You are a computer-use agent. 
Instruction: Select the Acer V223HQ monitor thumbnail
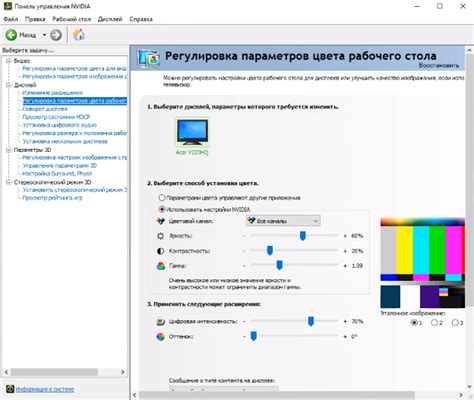(x=192, y=132)
